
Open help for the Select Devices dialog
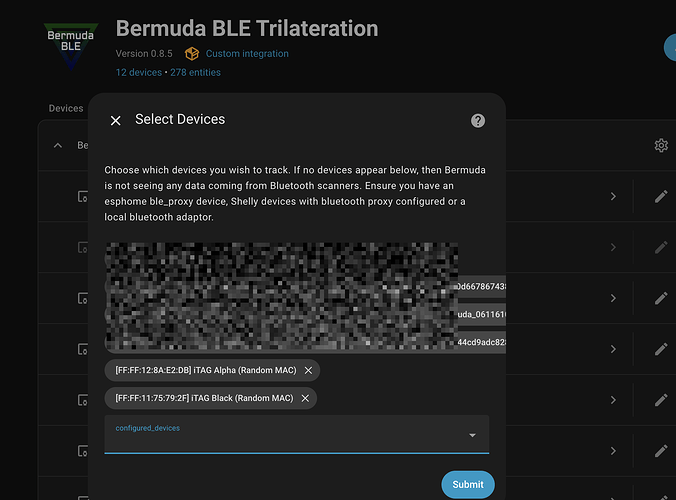point(478,120)
